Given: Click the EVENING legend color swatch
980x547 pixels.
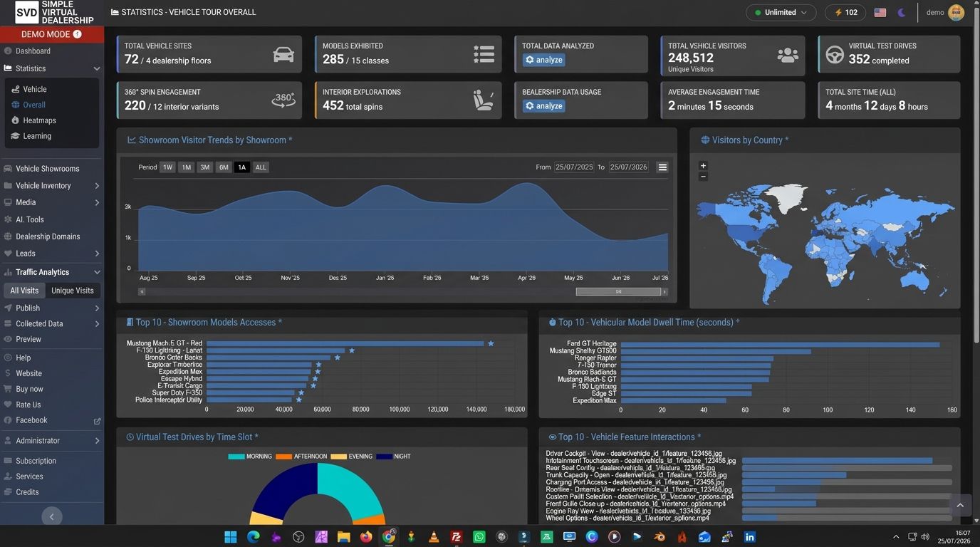Looking at the screenshot, I should point(338,457).
